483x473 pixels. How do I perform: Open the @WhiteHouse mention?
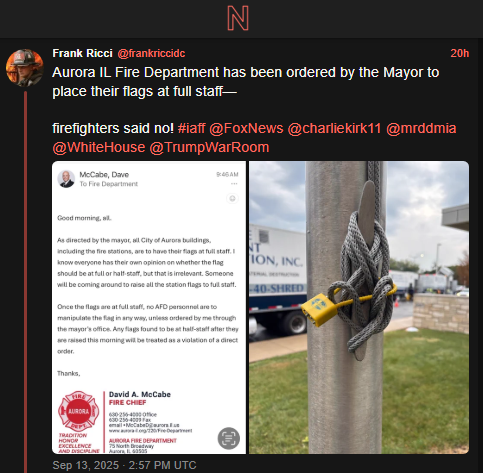pos(99,147)
